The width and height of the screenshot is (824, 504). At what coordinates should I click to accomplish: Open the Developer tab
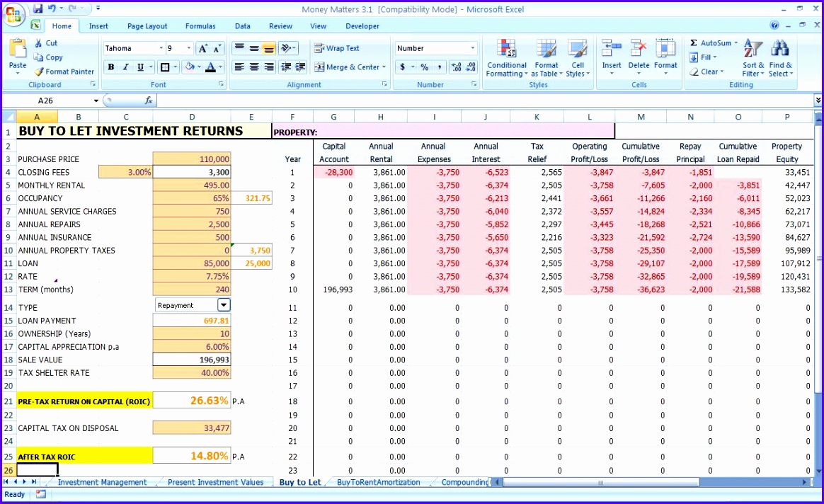(x=362, y=25)
